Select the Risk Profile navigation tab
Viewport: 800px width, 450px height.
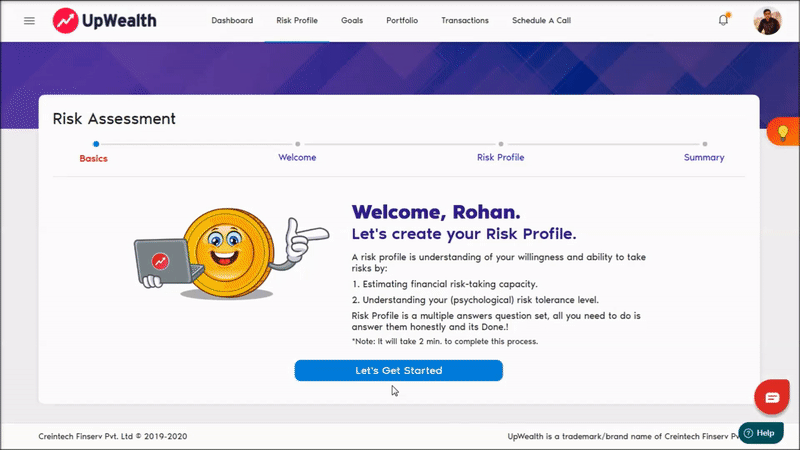(297, 20)
